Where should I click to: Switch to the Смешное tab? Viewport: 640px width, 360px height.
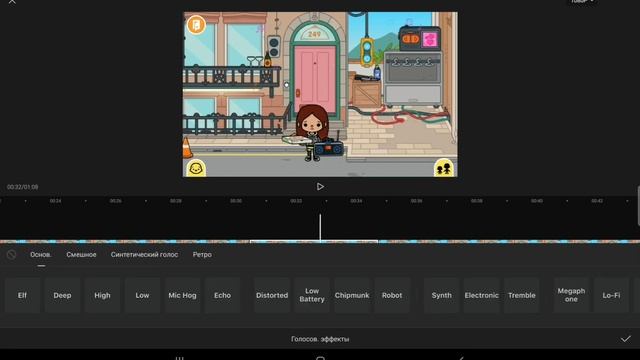[x=81, y=255]
